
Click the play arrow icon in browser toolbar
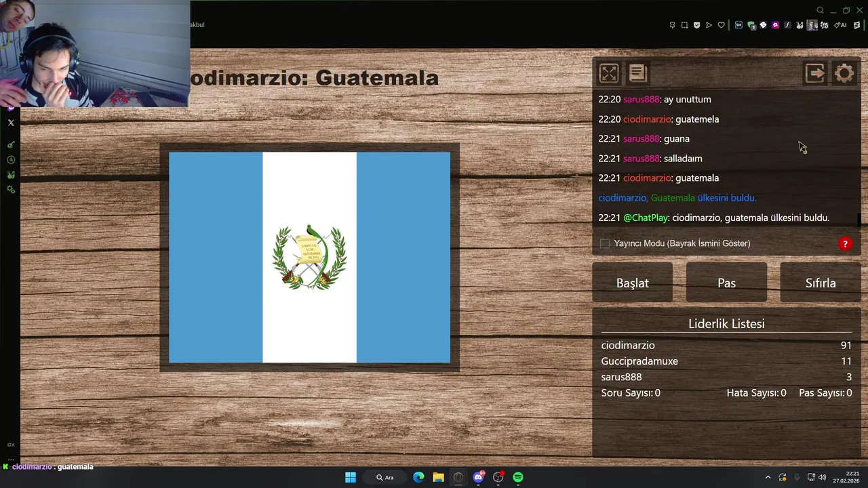coord(709,25)
